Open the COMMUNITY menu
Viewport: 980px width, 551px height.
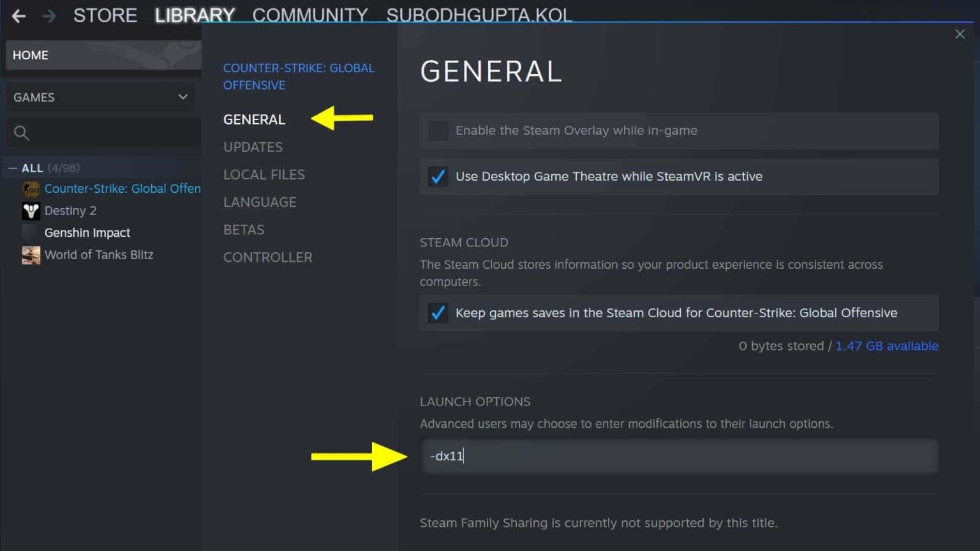(310, 15)
